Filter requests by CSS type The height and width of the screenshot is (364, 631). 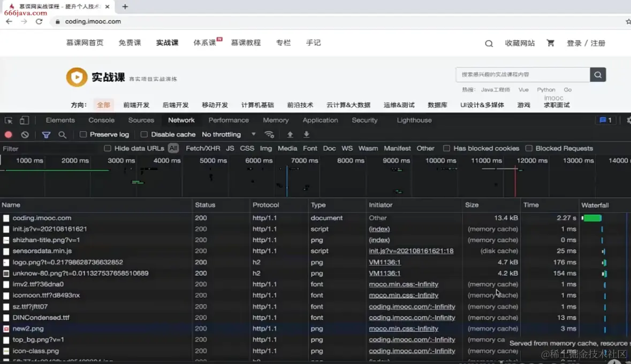(x=247, y=148)
